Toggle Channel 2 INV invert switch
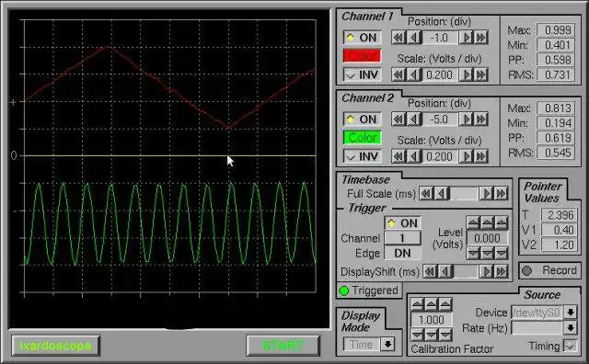This screenshot has width=589, height=364. [362, 156]
